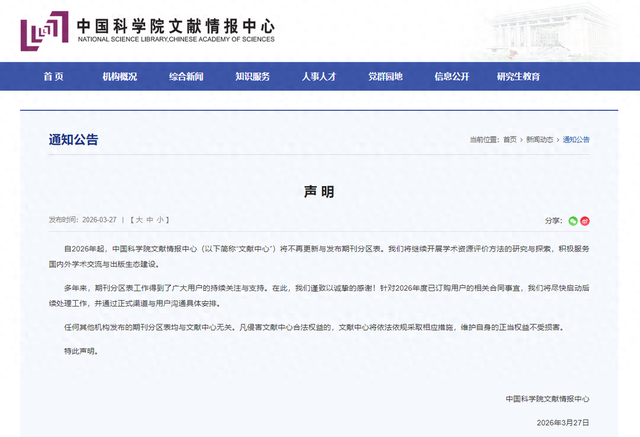Click the National Science Library logo
640x437 pixels.
pyautogui.click(x=44, y=31)
